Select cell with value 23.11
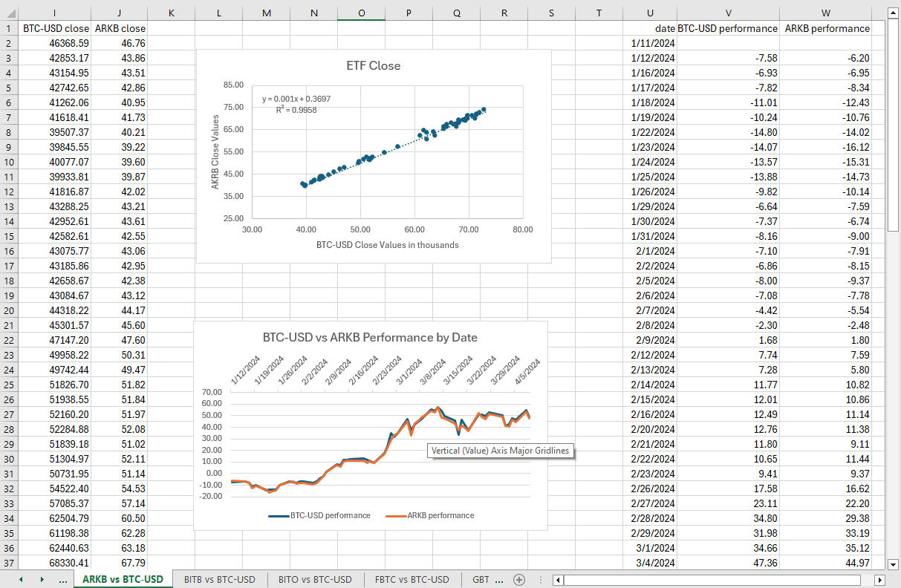 pyautogui.click(x=728, y=503)
